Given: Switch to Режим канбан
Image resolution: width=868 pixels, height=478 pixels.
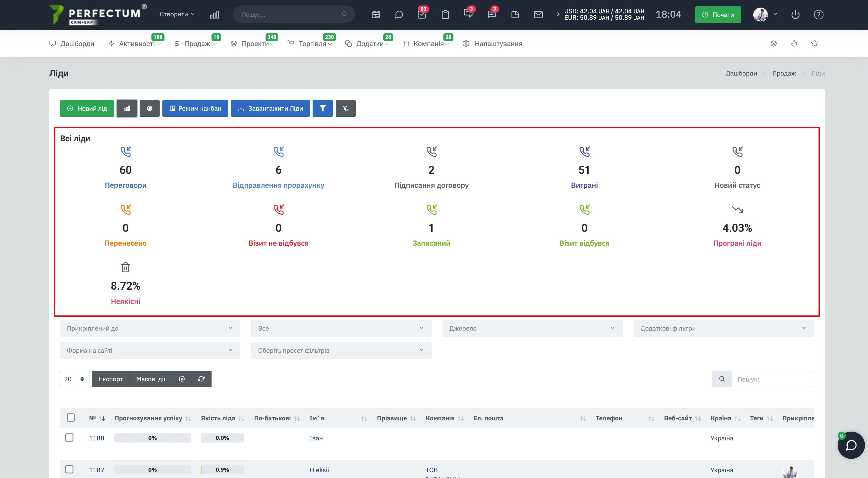Looking at the screenshot, I should click(195, 108).
